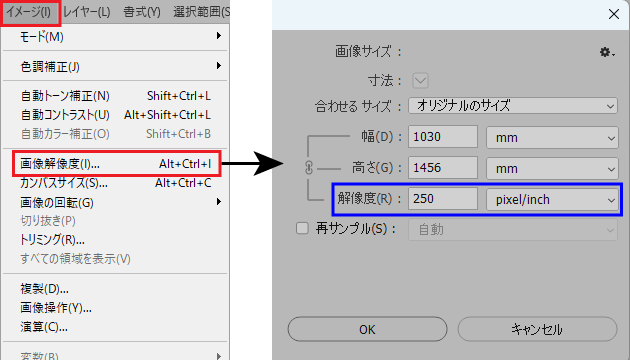Open the 合わせるサイズ dropdown
630x360 pixels.
[x=513, y=106]
